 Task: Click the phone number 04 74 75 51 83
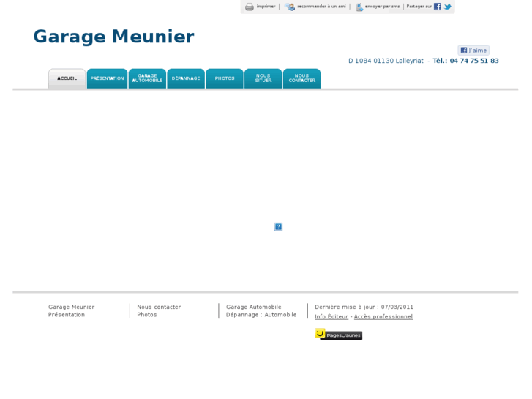coord(474,61)
